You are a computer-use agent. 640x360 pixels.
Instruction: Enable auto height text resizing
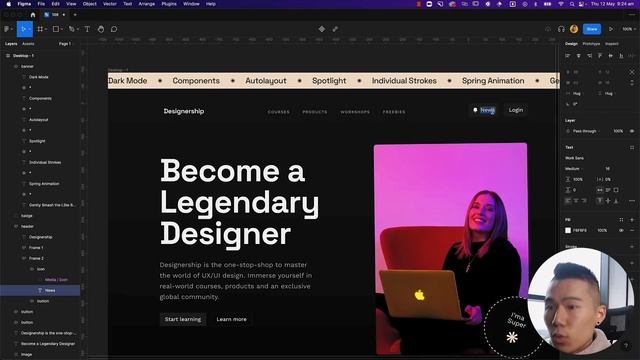tap(608, 190)
